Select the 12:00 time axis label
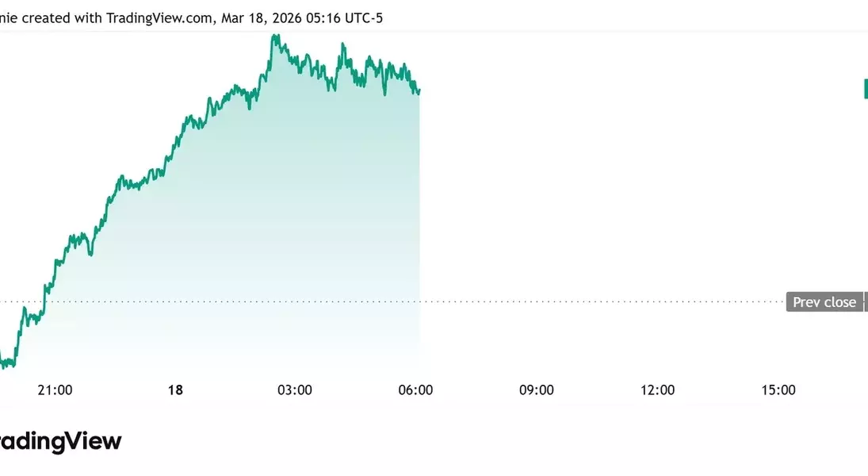 tap(657, 390)
